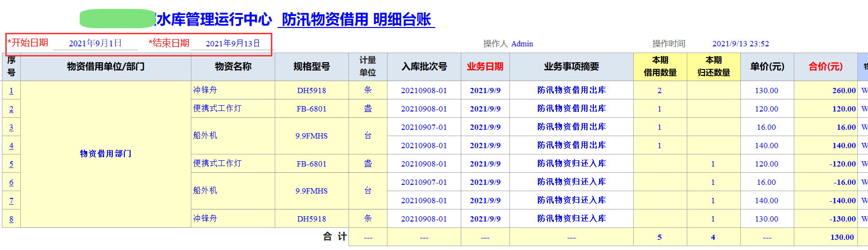Click the Admin operator value
The width and height of the screenshot is (868, 250).
pyautogui.click(x=522, y=44)
